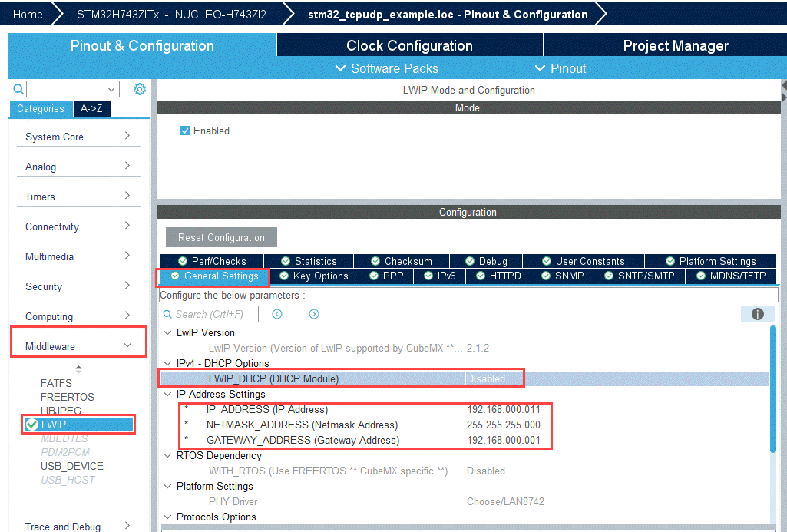
Task: Uncheck the LWIP Enabled checkbox
Action: [x=185, y=131]
